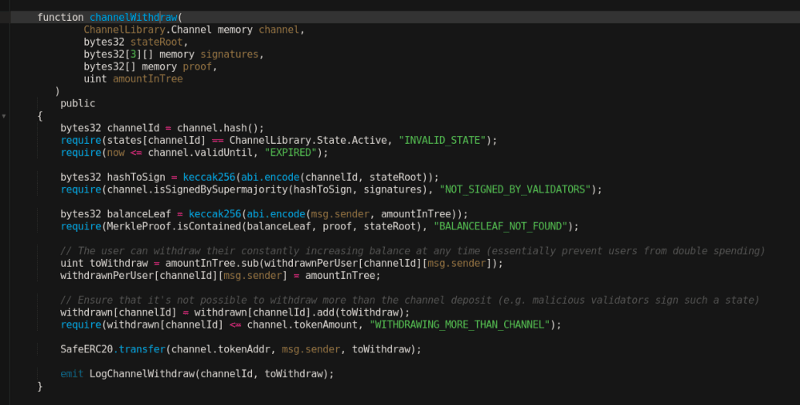Click "BALANCELEAF_NOT_FOUND" string

500,226
